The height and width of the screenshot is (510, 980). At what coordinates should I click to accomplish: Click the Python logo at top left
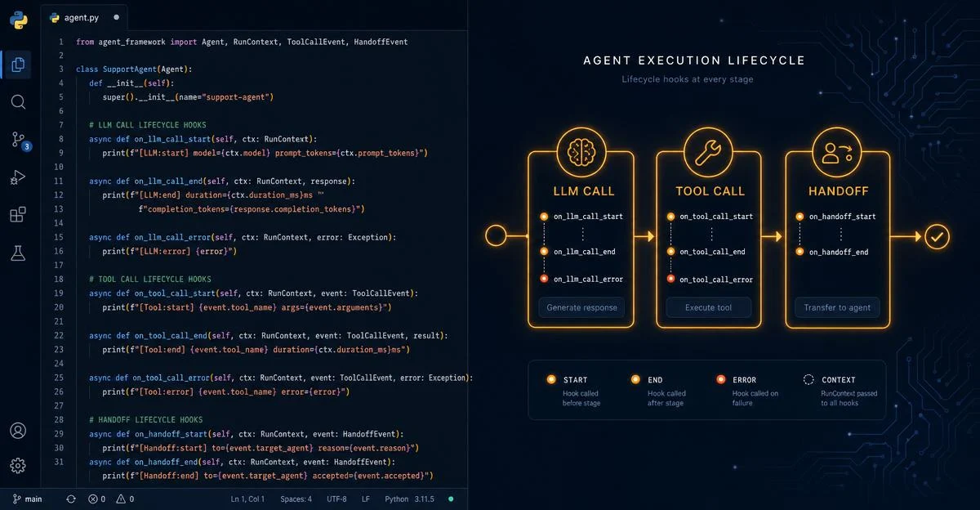click(18, 20)
